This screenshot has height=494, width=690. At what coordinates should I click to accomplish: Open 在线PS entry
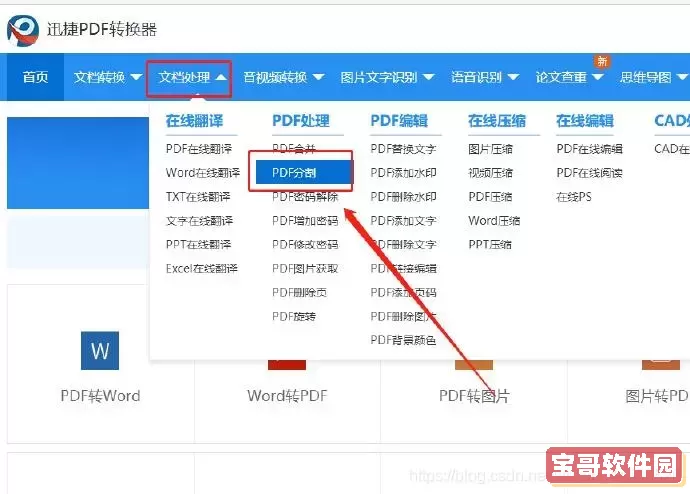click(573, 197)
